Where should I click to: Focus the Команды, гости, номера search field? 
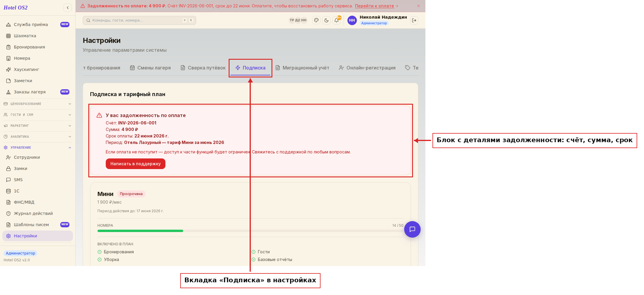pos(139,20)
